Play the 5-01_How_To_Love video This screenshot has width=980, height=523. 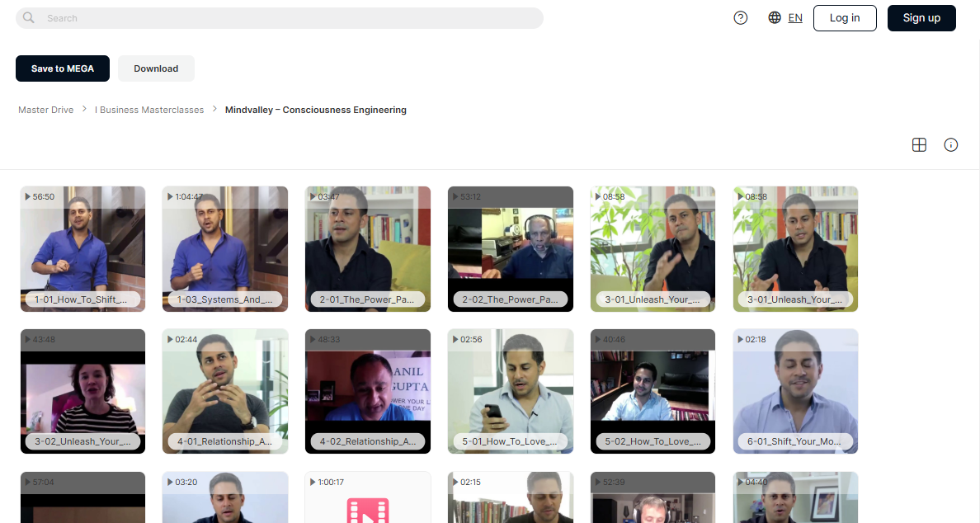[x=511, y=391]
